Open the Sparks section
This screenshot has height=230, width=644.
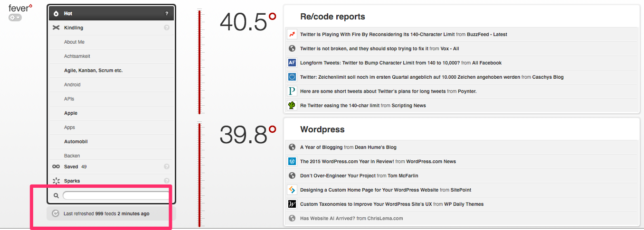(x=111, y=181)
